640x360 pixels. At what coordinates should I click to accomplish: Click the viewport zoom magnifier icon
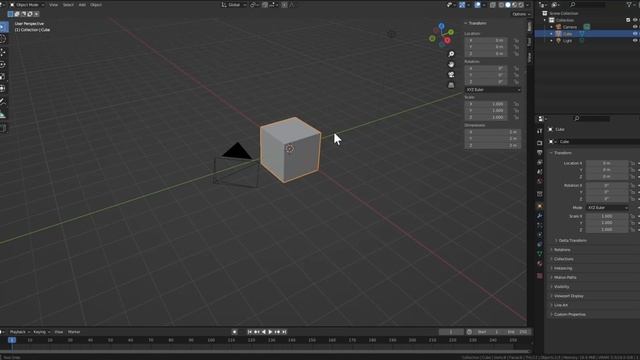(x=451, y=54)
